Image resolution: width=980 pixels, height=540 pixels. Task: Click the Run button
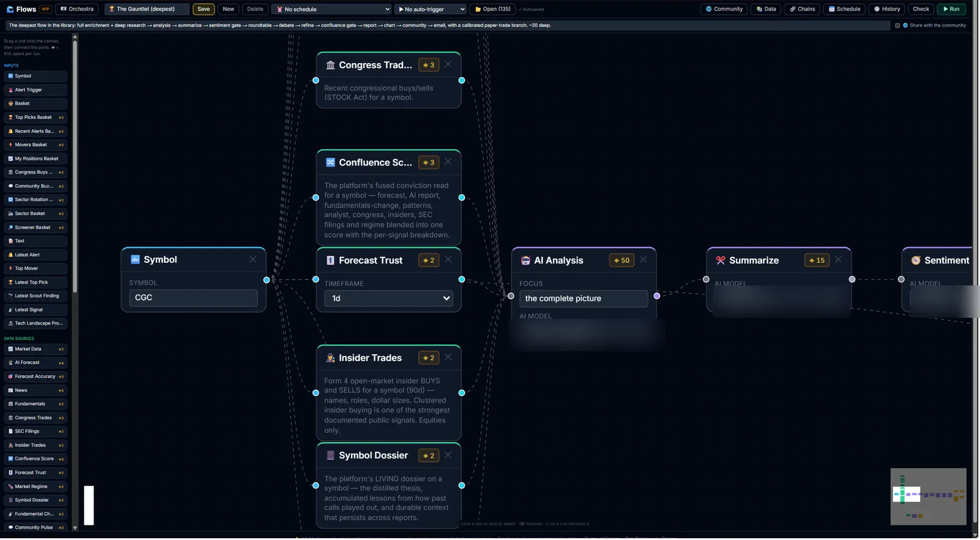951,9
